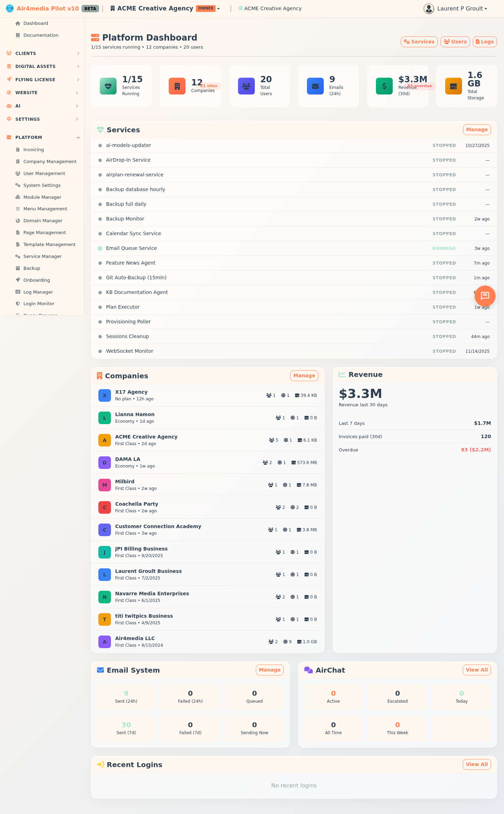
Task: Click the Services button in page header
Action: 419,42
